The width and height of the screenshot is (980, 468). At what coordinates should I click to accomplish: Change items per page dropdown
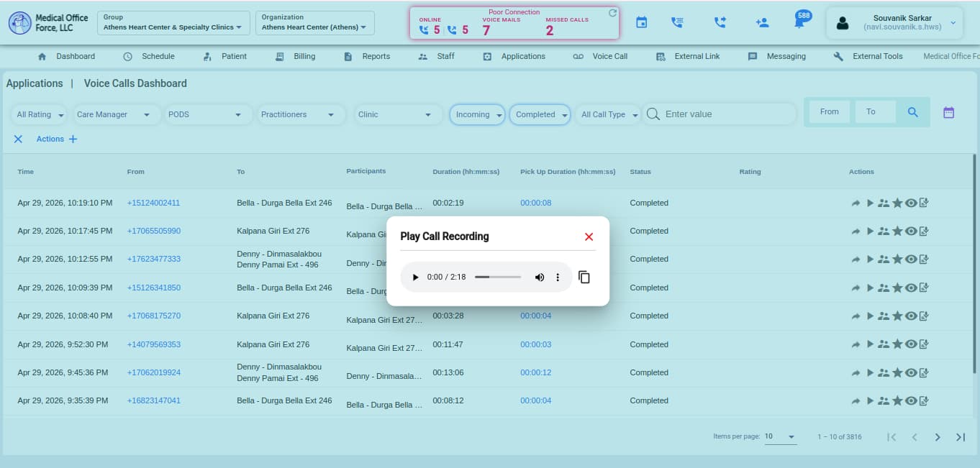(x=780, y=436)
